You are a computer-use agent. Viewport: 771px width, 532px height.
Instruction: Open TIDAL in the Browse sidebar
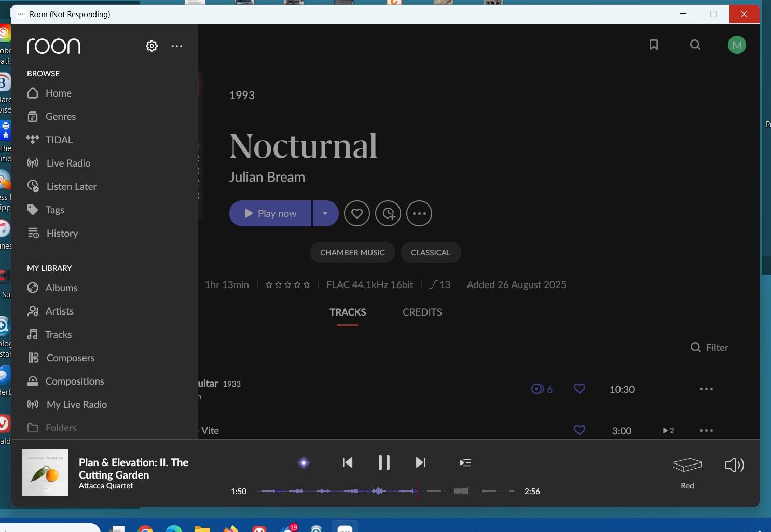coord(59,140)
